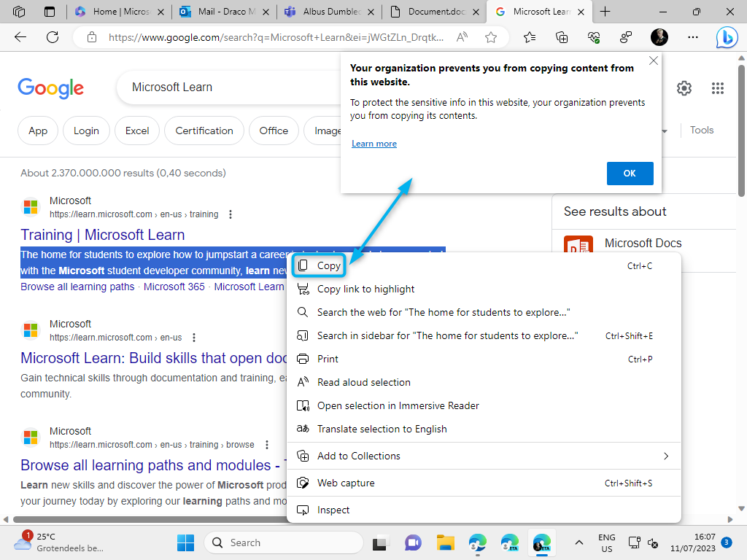
Task: Expand Add to Collections submenu arrow
Action: pyautogui.click(x=665, y=456)
